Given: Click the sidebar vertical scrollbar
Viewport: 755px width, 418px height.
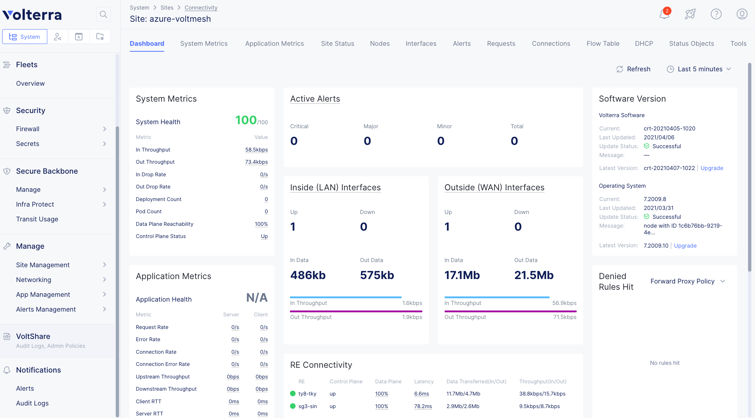Looking at the screenshot, I should [x=117, y=270].
